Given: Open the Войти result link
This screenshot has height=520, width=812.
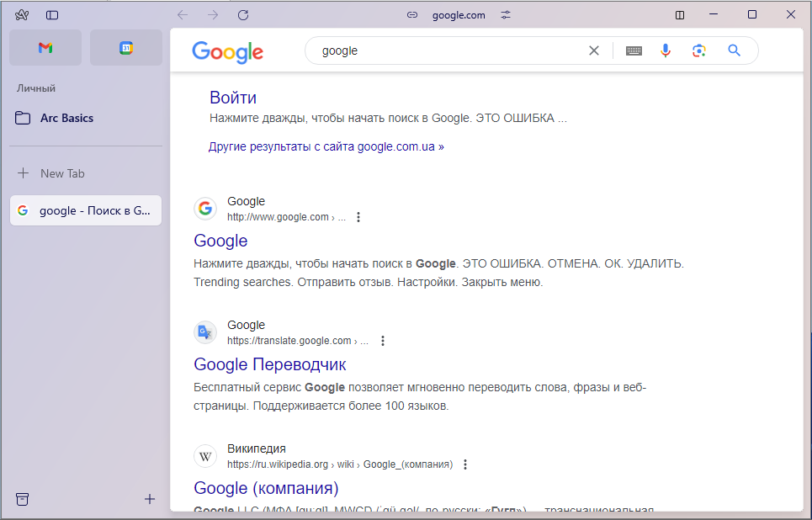Looking at the screenshot, I should 233,98.
